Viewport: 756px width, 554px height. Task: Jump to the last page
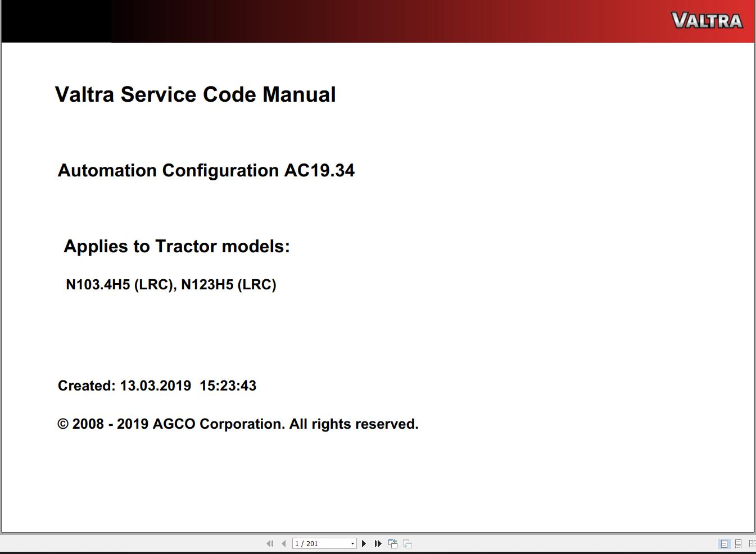[378, 543]
